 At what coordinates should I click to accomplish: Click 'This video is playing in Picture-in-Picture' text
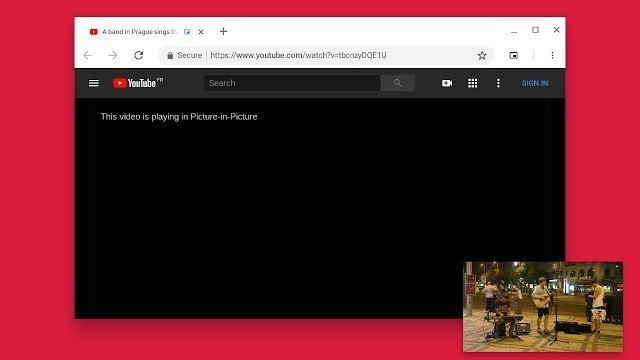click(x=179, y=117)
